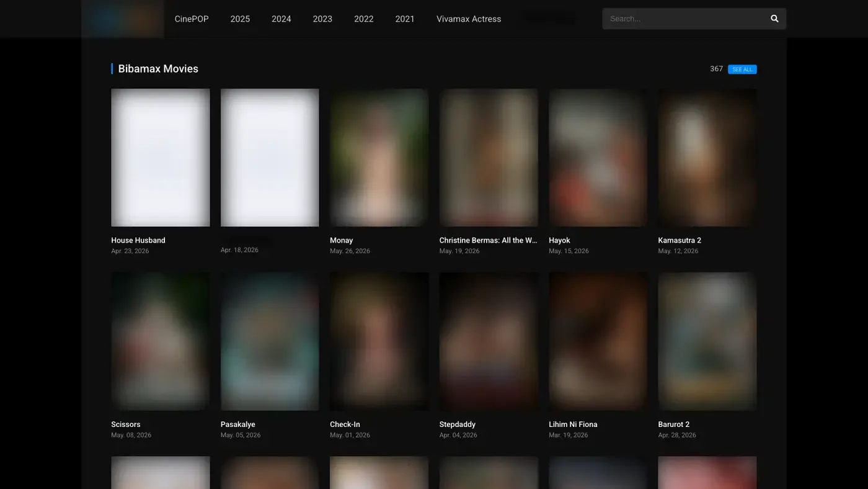Select 2021 in the navigation bar
Viewport: 868px width, 489px height.
[405, 19]
